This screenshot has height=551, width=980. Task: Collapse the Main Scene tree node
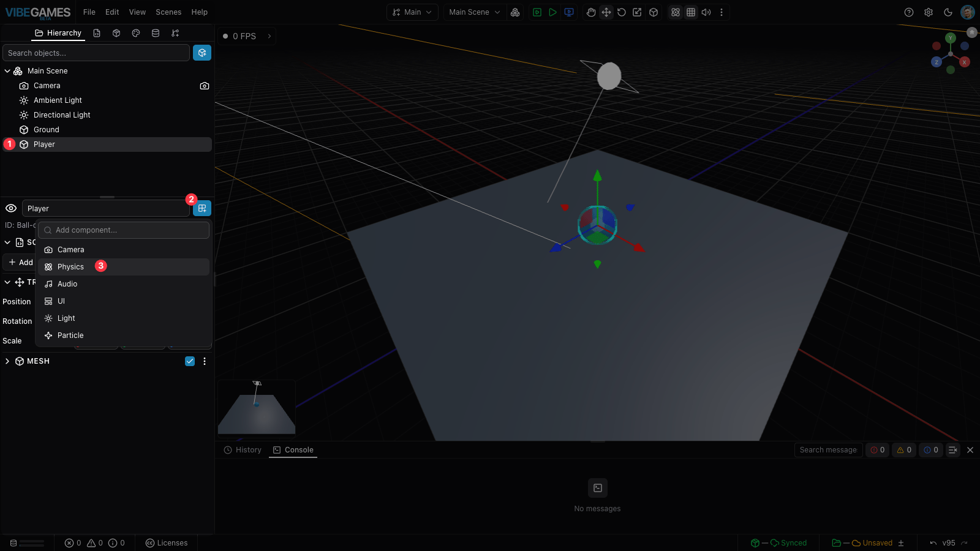(7, 71)
